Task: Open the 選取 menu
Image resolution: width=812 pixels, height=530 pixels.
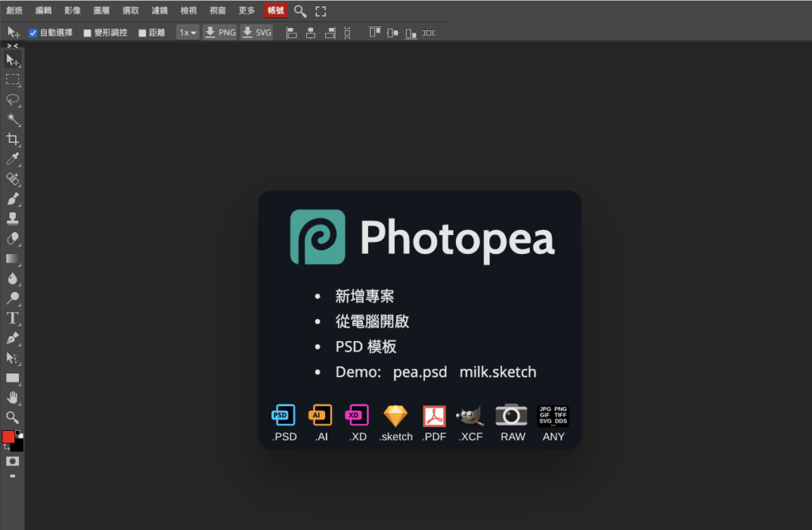Action: click(131, 10)
